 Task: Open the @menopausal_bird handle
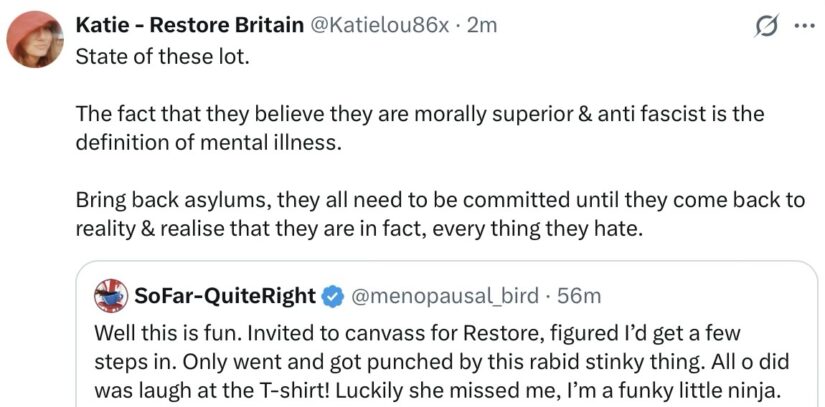(x=444, y=297)
